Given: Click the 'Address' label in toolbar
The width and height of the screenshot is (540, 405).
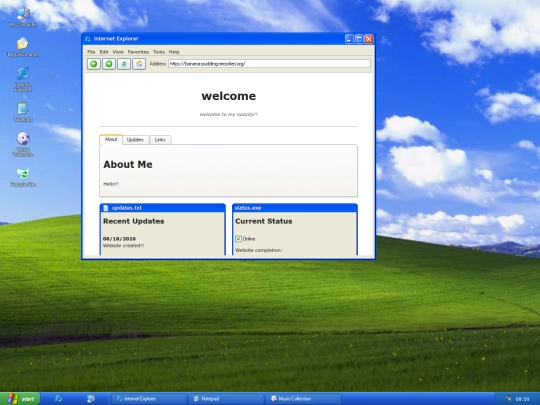Looking at the screenshot, I should click(x=158, y=64).
